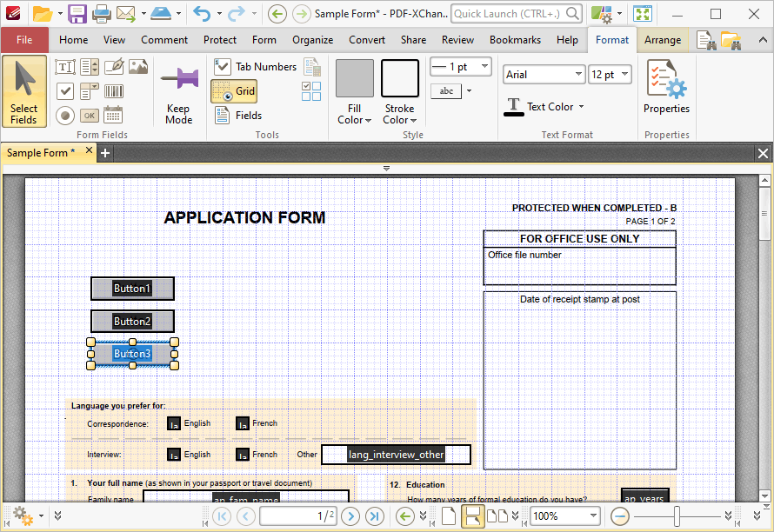Toggle Keep Mode pin
The image size is (774, 532).
(x=178, y=92)
